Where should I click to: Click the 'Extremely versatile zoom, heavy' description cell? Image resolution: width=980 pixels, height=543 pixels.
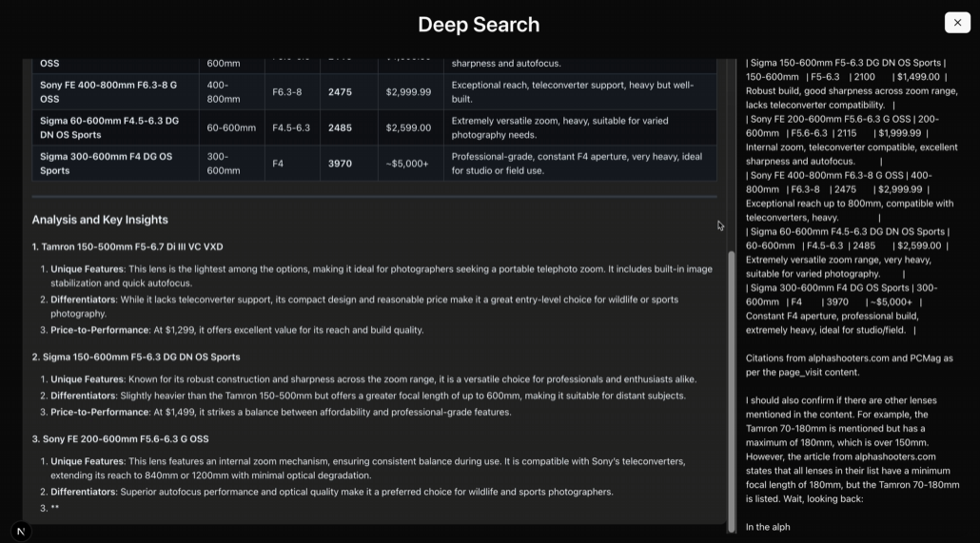coord(580,127)
